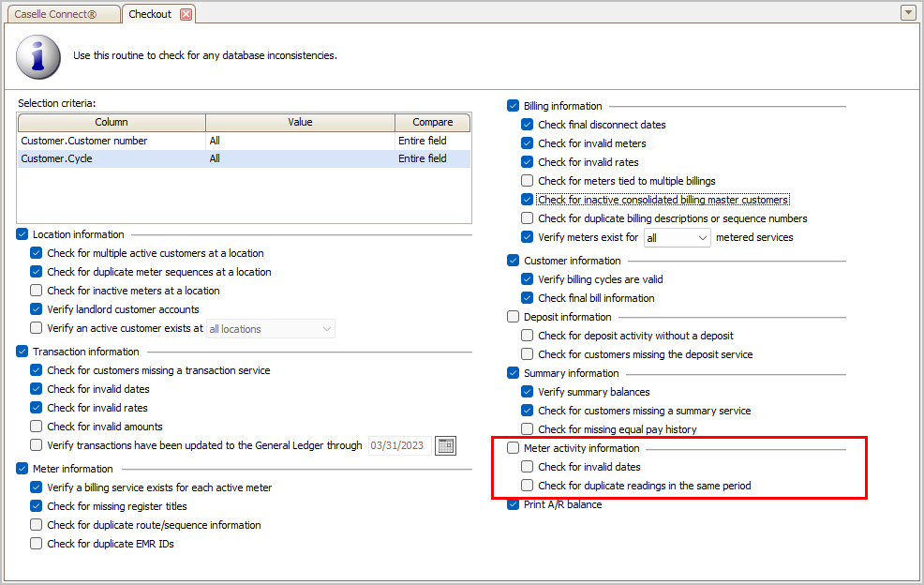Enable Check for deposit activity without a deposit
The height and width of the screenshot is (585, 924).
[x=528, y=336]
